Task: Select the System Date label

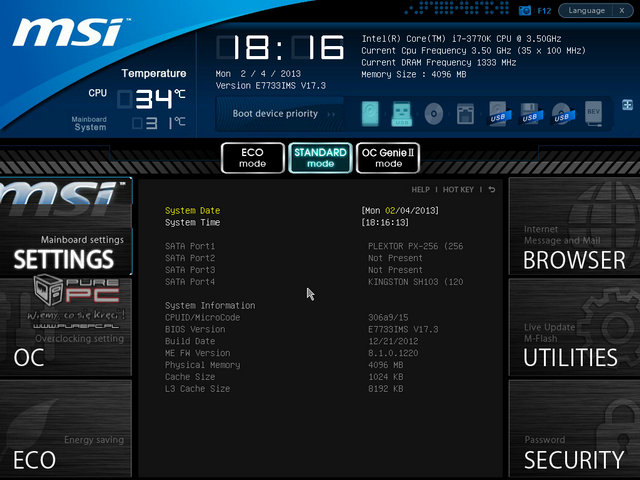Action: pos(193,211)
